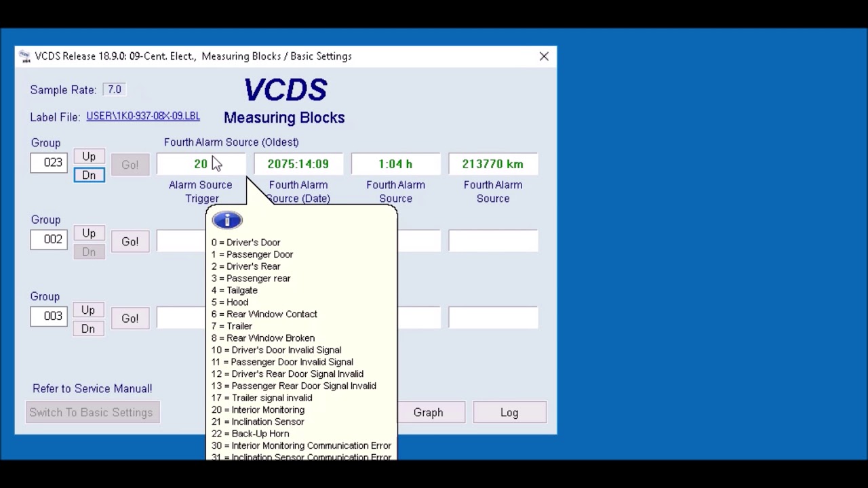Click Up button for group 023
The width and height of the screenshot is (868, 488).
tap(89, 157)
